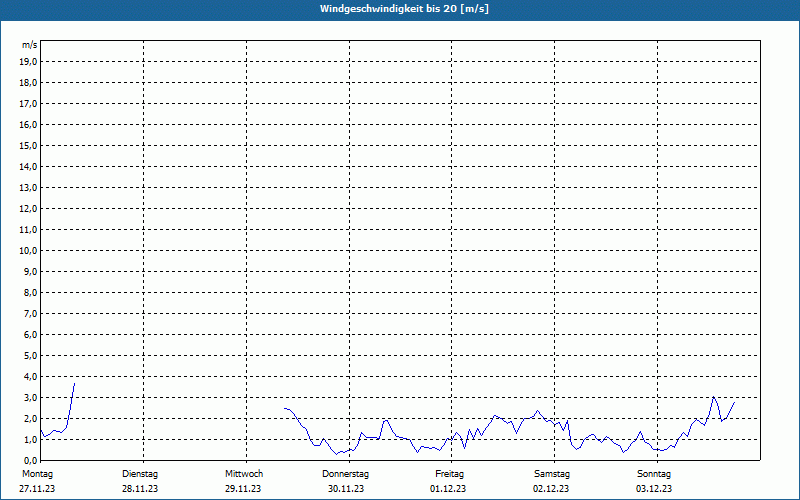Click the 8,0 y-axis label
800x500 pixels.
pyautogui.click(x=32, y=292)
